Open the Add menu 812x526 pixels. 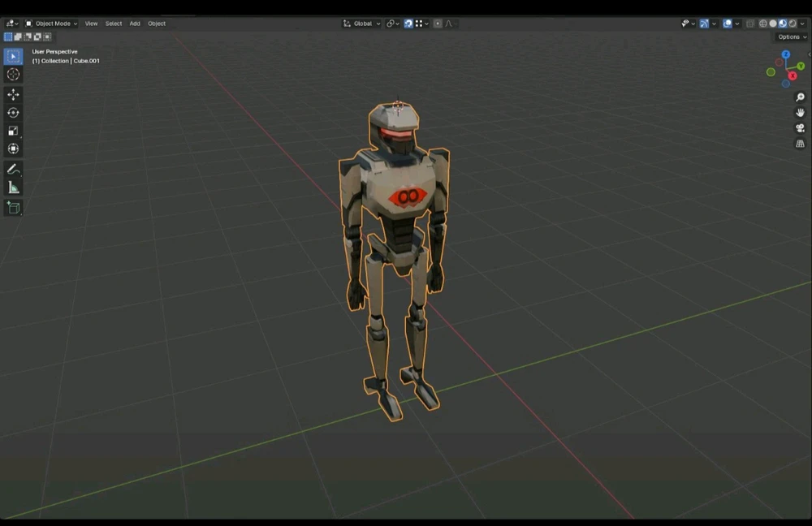click(135, 24)
